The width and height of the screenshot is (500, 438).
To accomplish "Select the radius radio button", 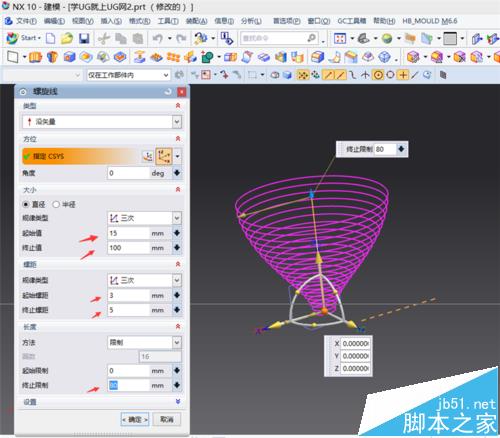I will pyautogui.click(x=56, y=204).
